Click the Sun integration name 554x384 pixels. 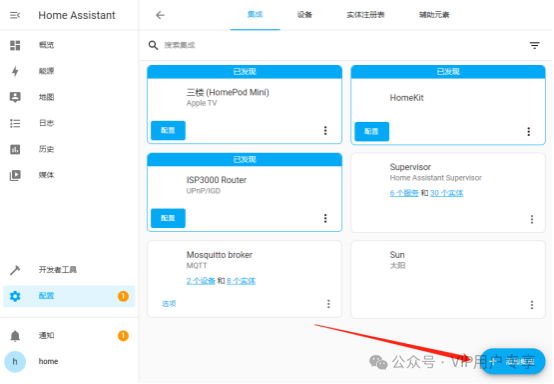pyautogui.click(x=397, y=255)
